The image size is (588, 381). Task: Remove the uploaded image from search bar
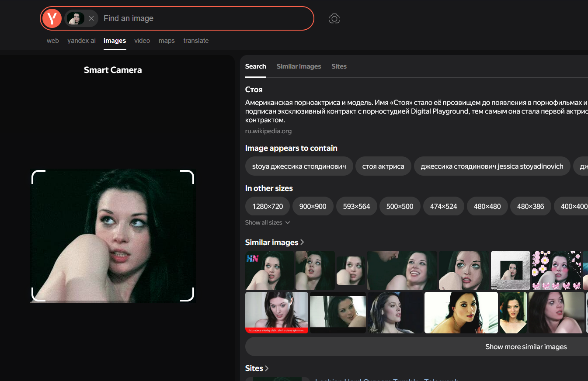click(91, 18)
